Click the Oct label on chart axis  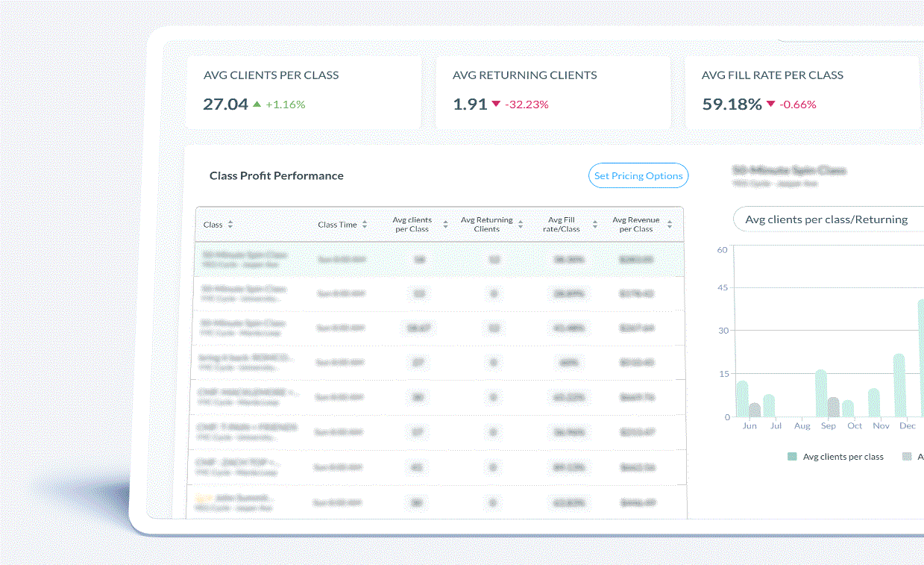click(855, 426)
